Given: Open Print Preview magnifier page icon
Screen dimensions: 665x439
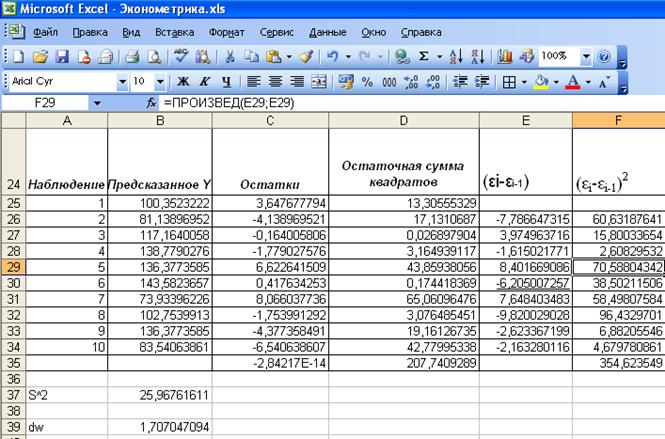Looking at the screenshot, I should pyautogui.click(x=154, y=56).
